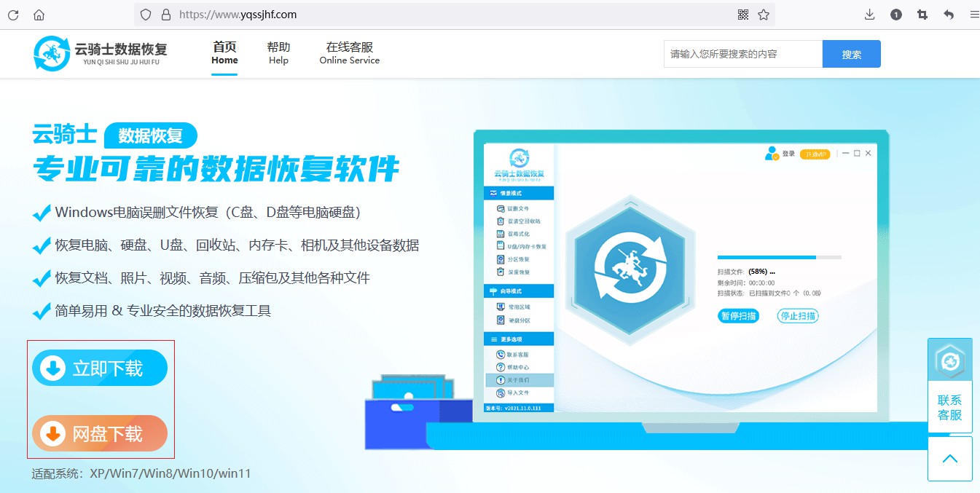This screenshot has height=493, width=980.
Task: Select 磁盘分区 under 向导模式 in preview
Action: (x=513, y=320)
